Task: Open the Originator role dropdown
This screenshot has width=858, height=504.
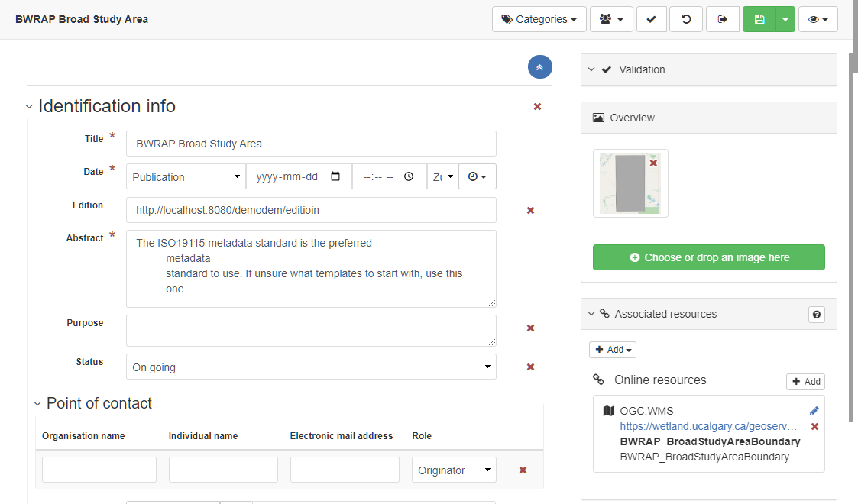Action: tap(454, 470)
